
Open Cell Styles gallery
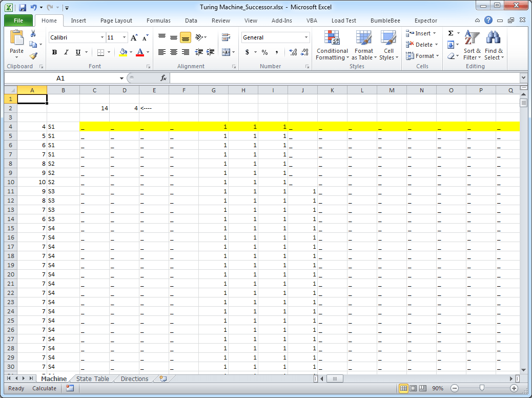pyautogui.click(x=388, y=45)
